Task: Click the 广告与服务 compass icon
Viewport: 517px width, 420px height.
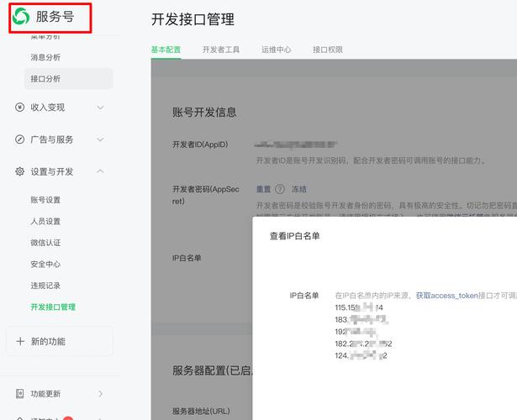Action: point(20,139)
